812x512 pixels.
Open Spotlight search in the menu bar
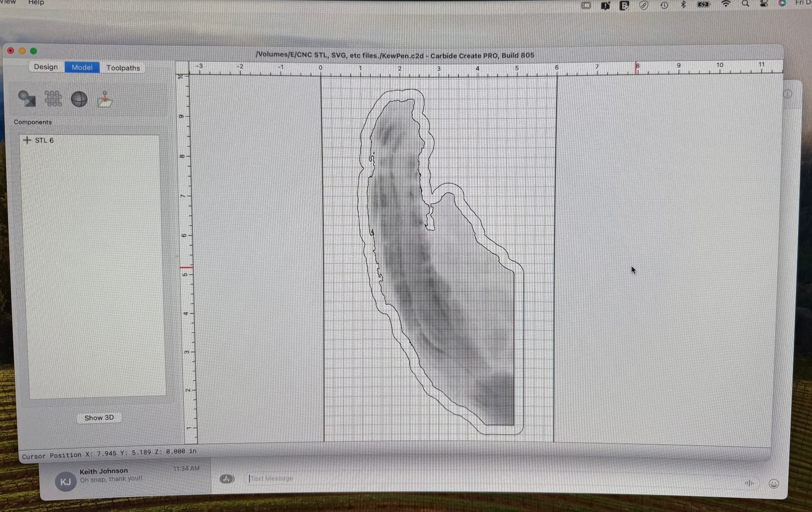pyautogui.click(x=745, y=4)
